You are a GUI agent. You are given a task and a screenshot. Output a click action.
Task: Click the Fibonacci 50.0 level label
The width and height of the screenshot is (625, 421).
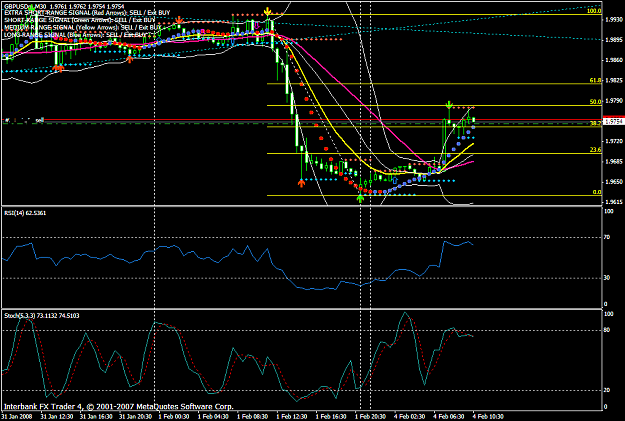point(595,102)
